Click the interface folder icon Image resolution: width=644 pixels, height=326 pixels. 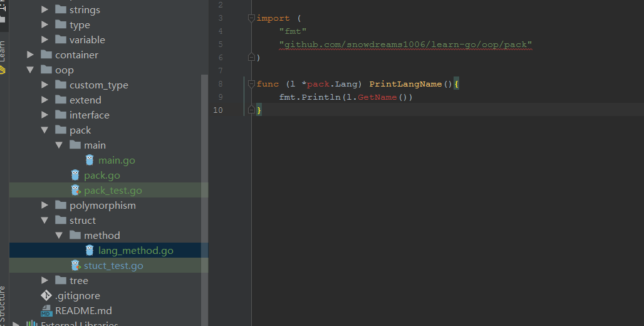(x=61, y=114)
